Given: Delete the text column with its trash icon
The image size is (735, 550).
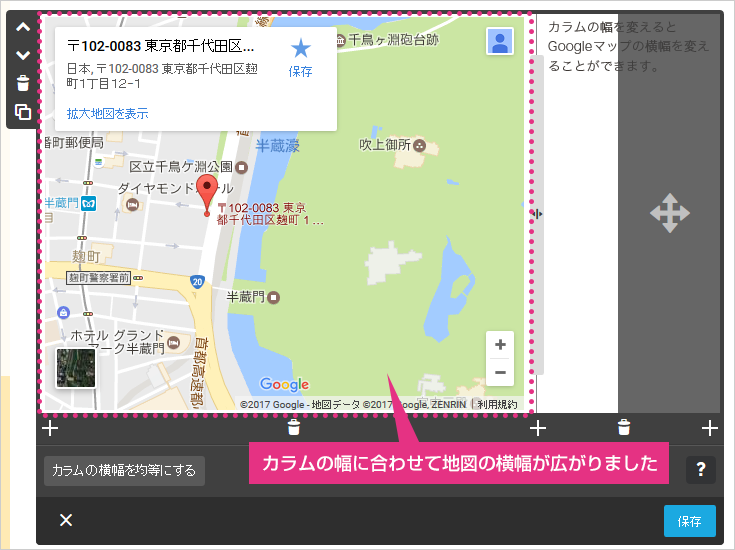Looking at the screenshot, I should point(624,427).
